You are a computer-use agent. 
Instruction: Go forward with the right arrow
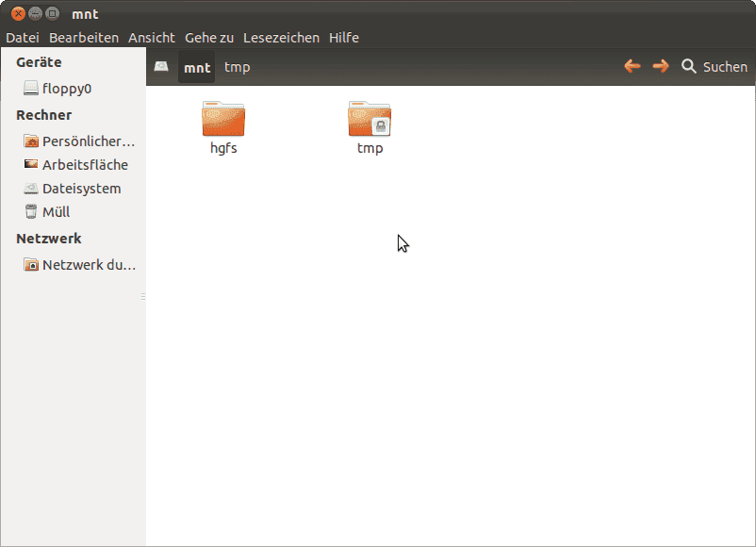[661, 66]
